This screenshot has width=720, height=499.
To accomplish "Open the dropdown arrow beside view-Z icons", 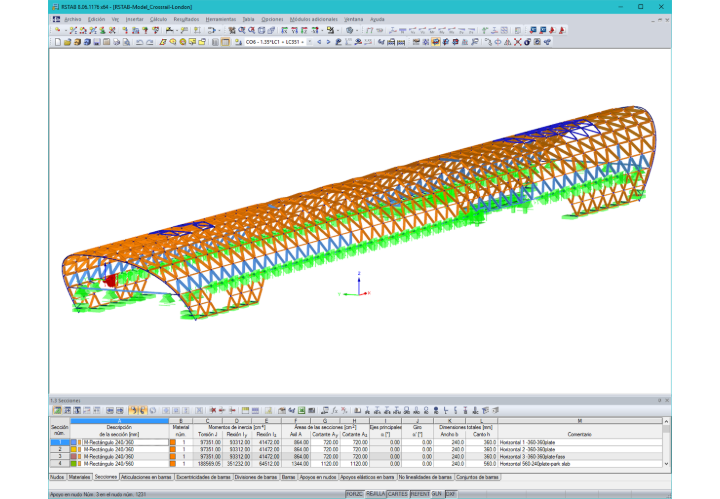I will [x=322, y=30].
